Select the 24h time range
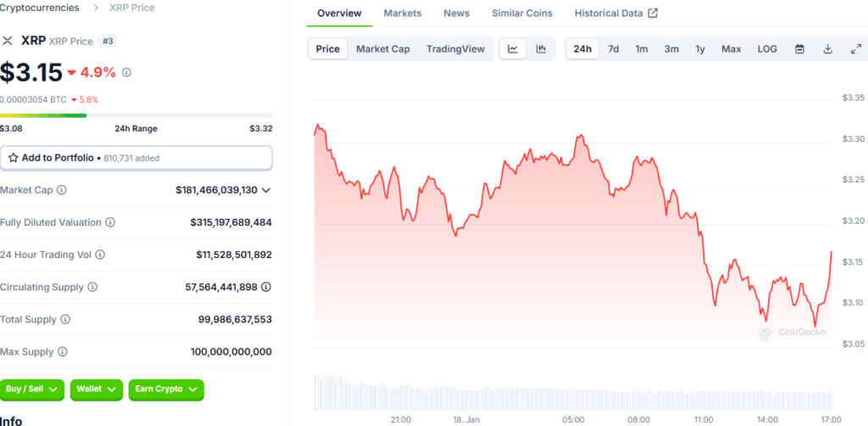The image size is (868, 426). (x=582, y=48)
